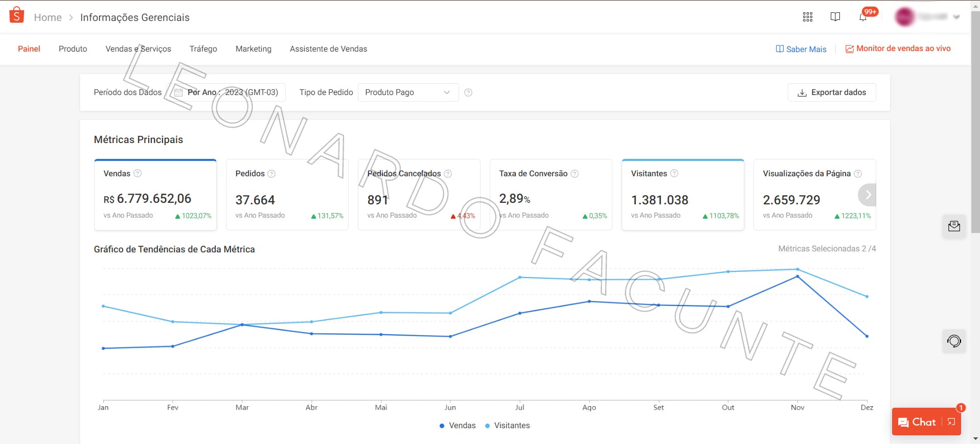Open the notifications bell

pyautogui.click(x=863, y=17)
